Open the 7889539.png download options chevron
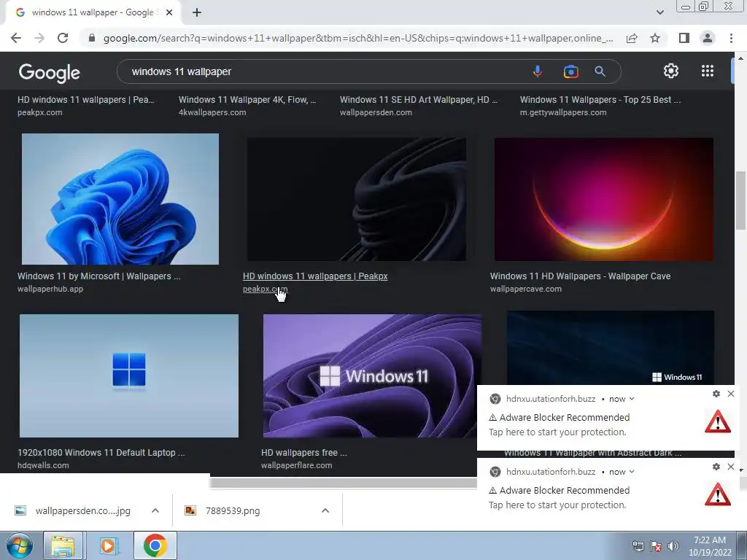 pyautogui.click(x=325, y=510)
